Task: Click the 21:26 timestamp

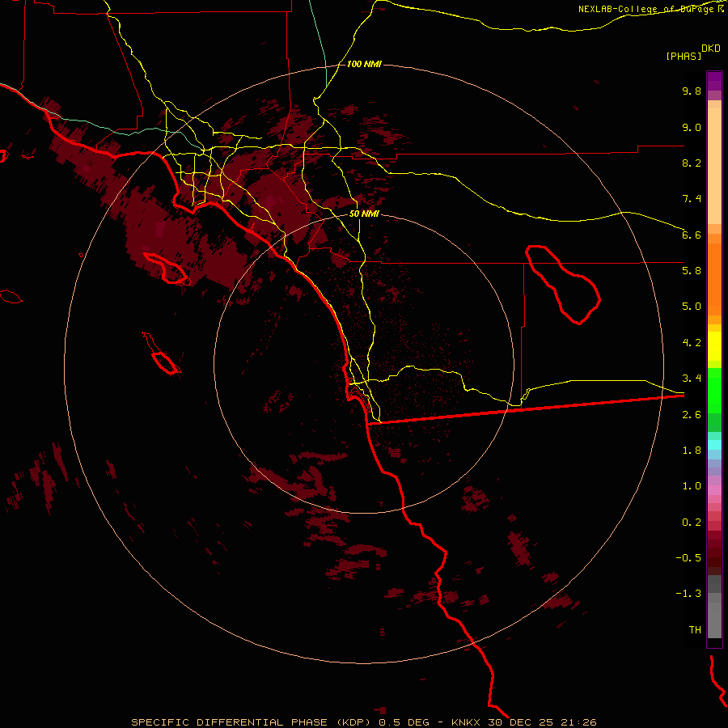Action: pyautogui.click(x=578, y=722)
